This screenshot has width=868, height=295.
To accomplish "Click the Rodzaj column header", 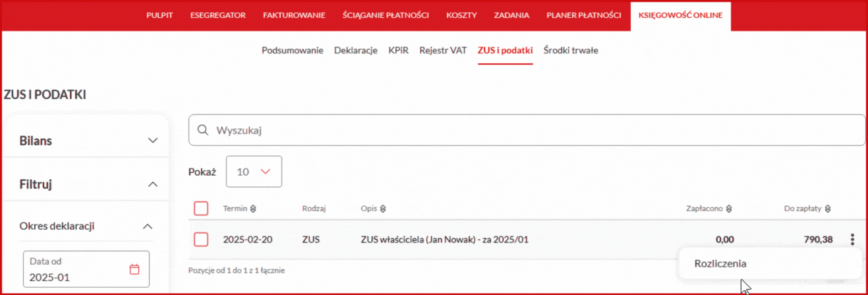I will click(314, 209).
